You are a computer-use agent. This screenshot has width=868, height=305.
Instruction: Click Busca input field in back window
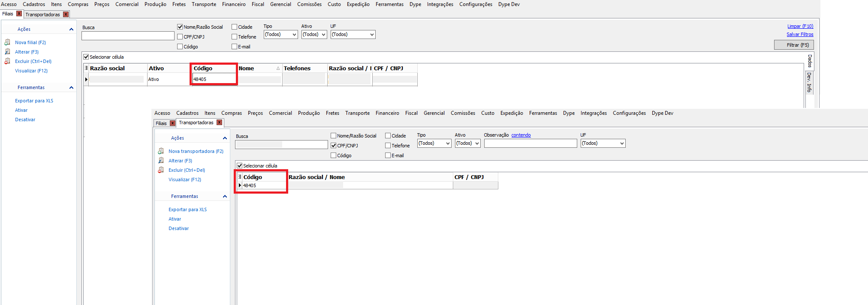pos(128,36)
